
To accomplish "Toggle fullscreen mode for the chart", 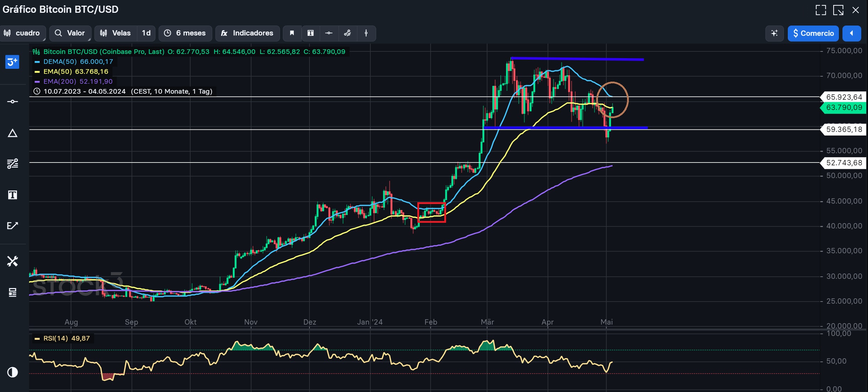I will point(820,10).
